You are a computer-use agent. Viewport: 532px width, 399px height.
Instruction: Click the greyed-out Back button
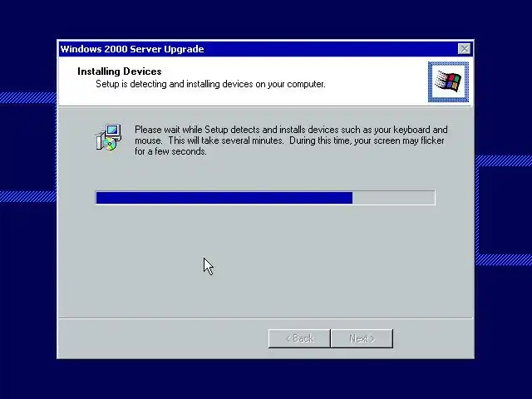(x=299, y=338)
